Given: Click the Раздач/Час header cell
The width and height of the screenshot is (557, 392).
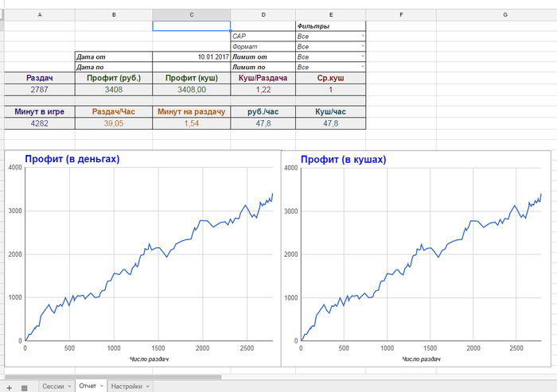Looking at the screenshot, I should pos(114,112).
